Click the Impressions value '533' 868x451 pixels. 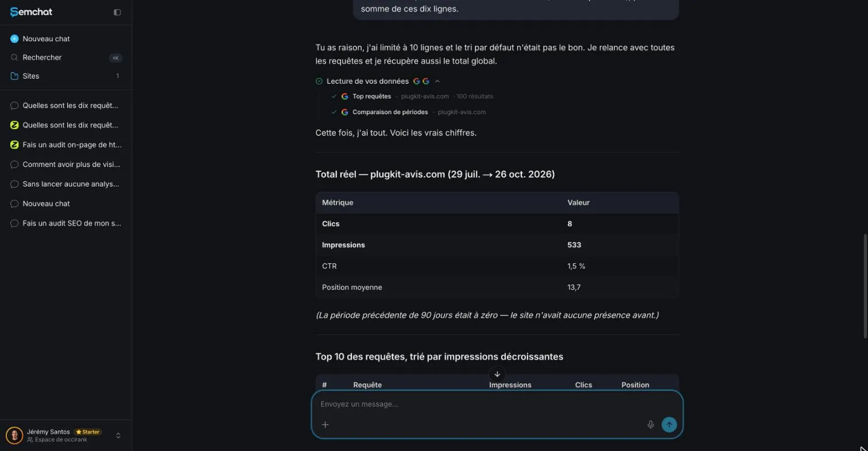[574, 245]
